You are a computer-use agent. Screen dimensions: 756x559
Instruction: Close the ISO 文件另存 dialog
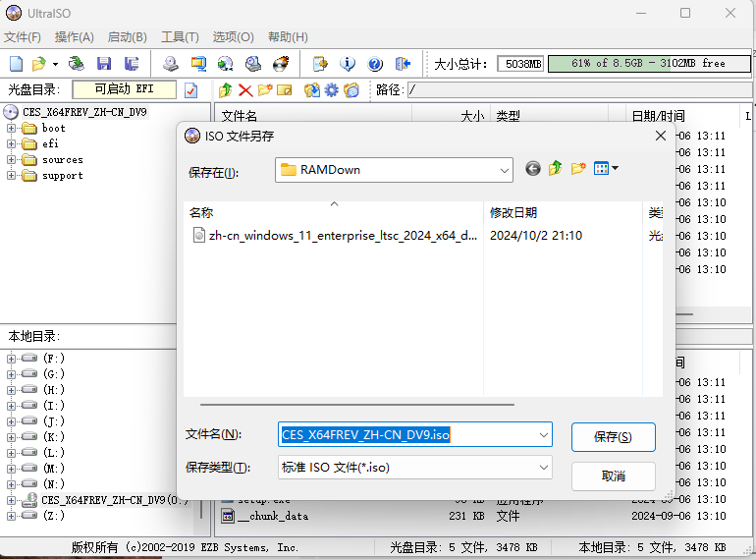coord(661,136)
